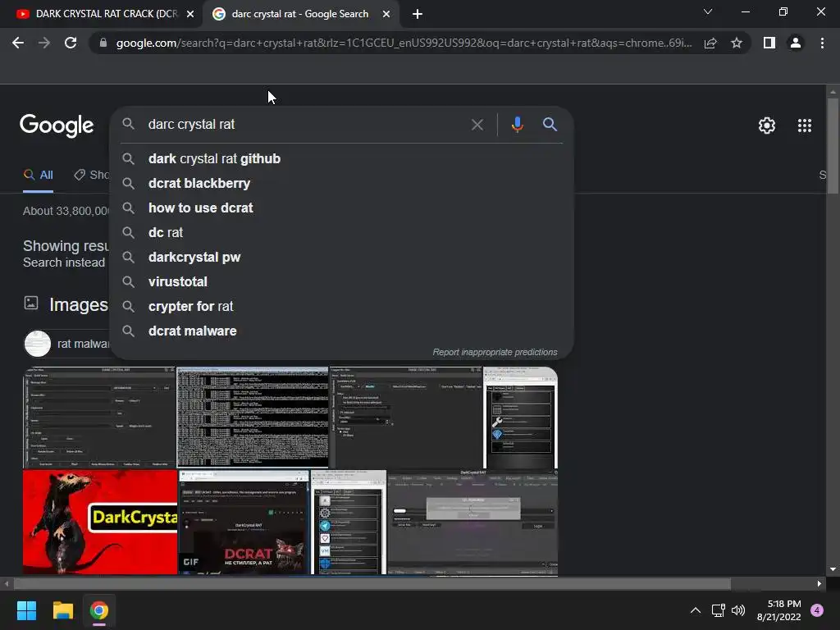Open the Chrome profile menu

point(796,43)
